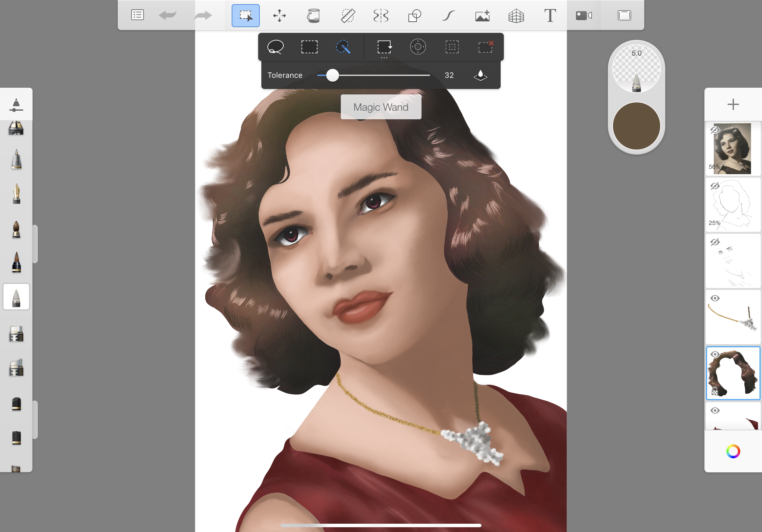Image resolution: width=762 pixels, height=532 pixels.
Task: Open the Shapes draw style tool
Action: coord(415,16)
